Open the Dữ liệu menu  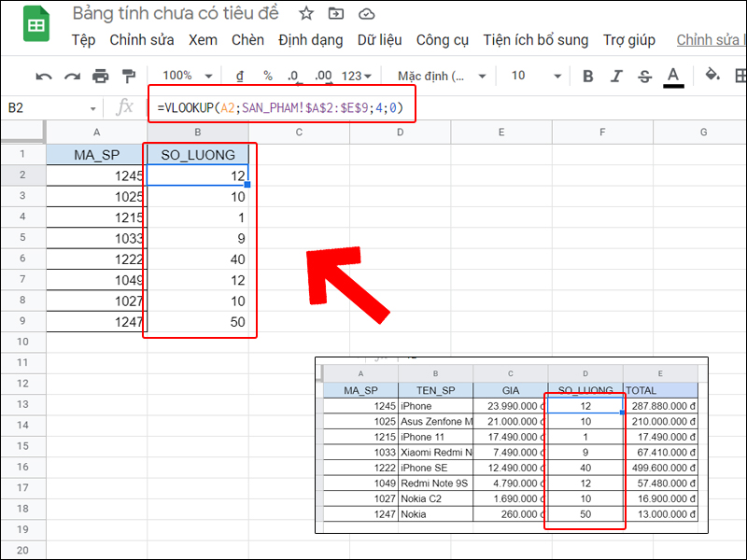coord(379,40)
